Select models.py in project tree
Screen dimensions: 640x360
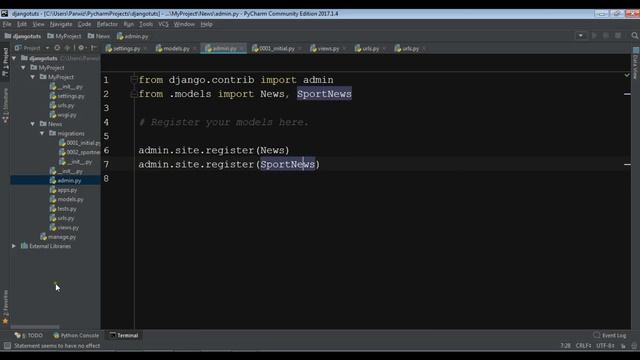pos(67,200)
